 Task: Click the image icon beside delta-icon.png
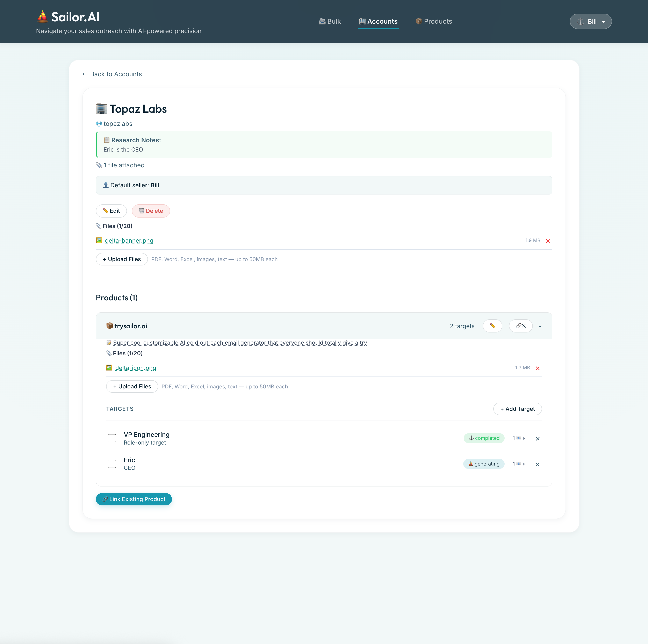[x=109, y=367]
